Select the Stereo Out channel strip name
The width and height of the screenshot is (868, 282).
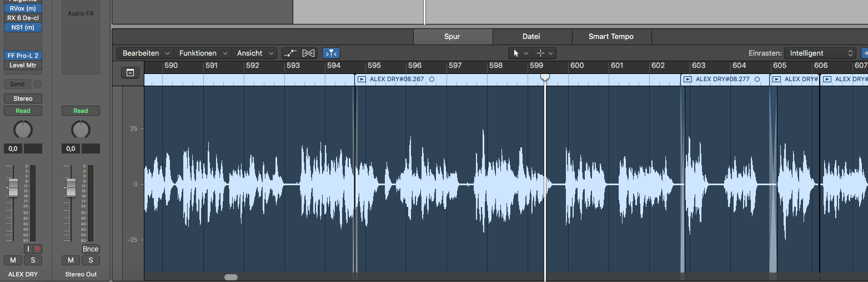pos(81,274)
